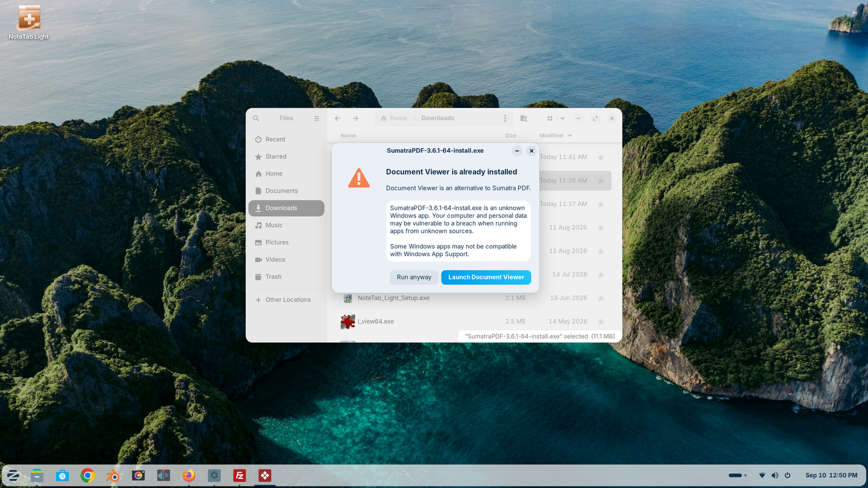Open the Files hamburger menu
Screen dimensions: 868x488
[317, 118]
